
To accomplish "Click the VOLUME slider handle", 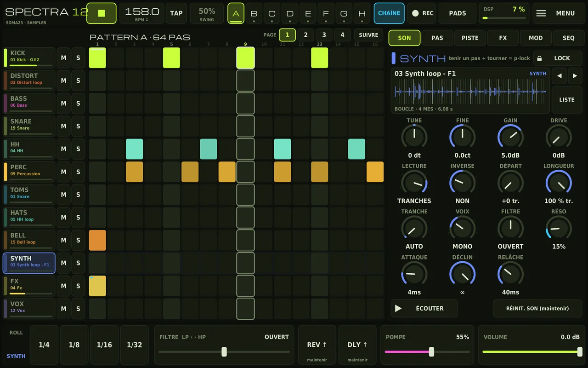I will pos(580,352).
